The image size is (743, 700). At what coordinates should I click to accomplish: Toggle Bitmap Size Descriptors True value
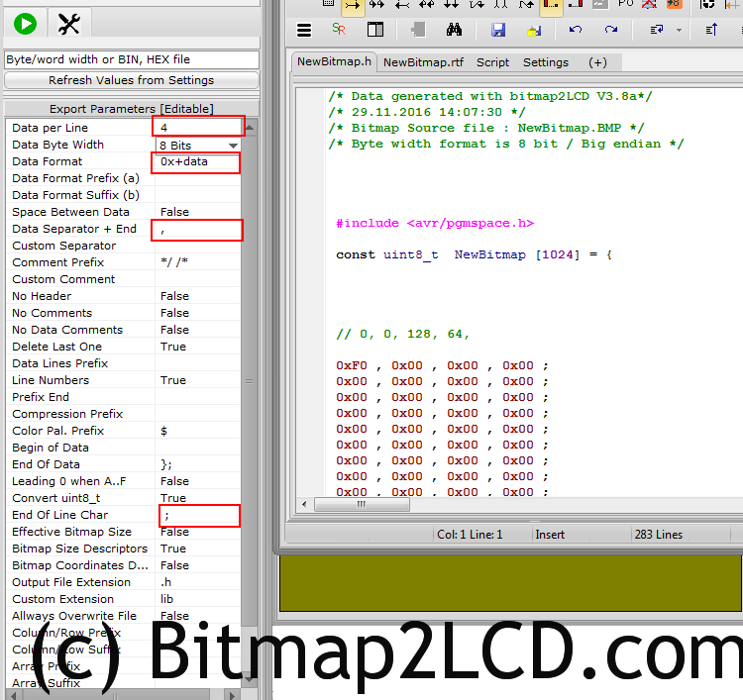click(197, 549)
